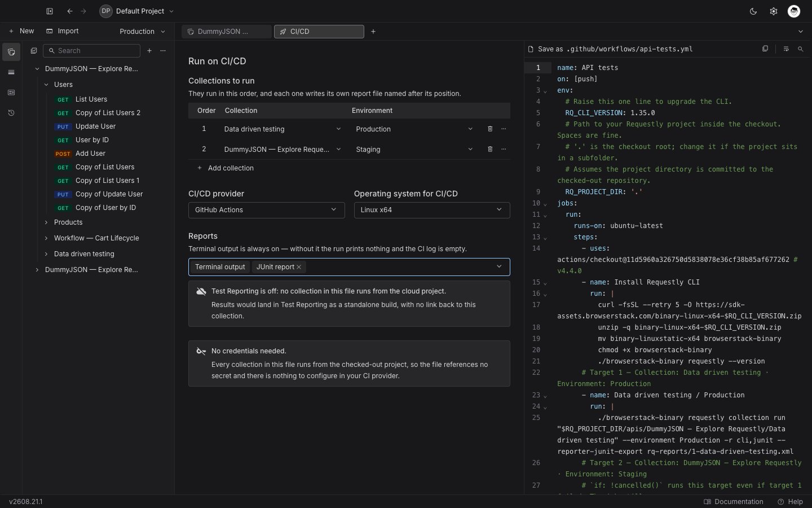812x508 pixels.
Task: Expand Workflow — Cart Lifecycle folder
Action: (46, 238)
